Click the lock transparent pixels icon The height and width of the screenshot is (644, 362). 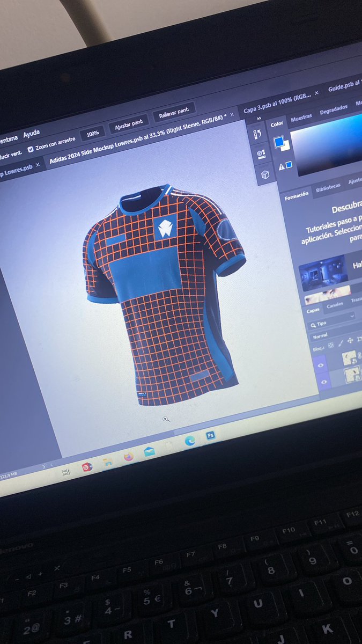coord(330,344)
